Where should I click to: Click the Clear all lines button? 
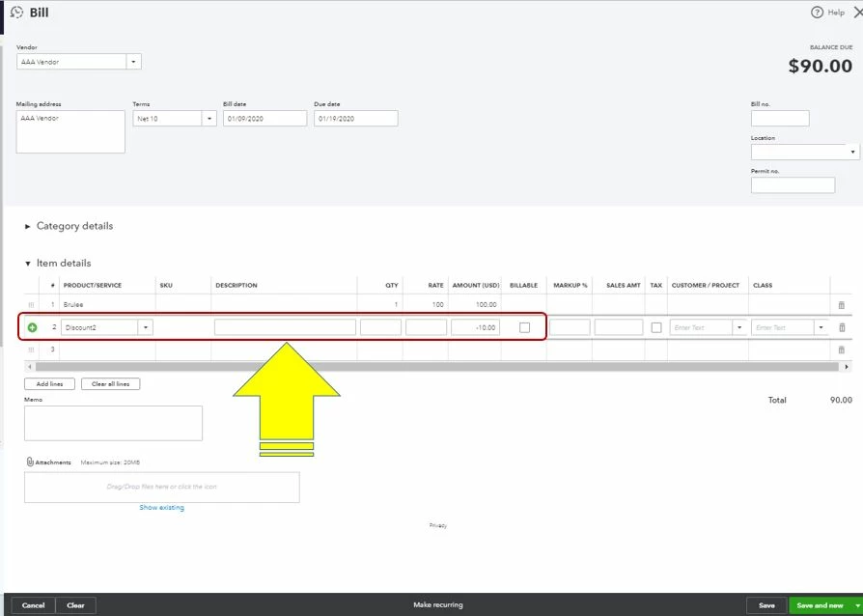111,383
